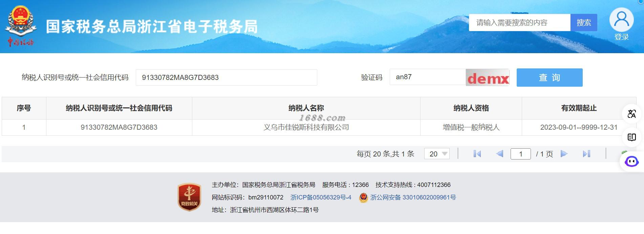Focus the site search input field
Image resolution: width=644 pixels, height=234 pixels.
520,23
